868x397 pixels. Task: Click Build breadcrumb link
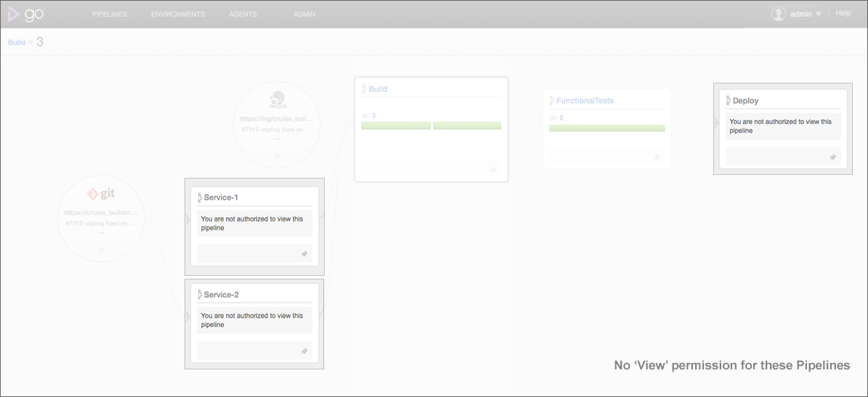tap(17, 43)
